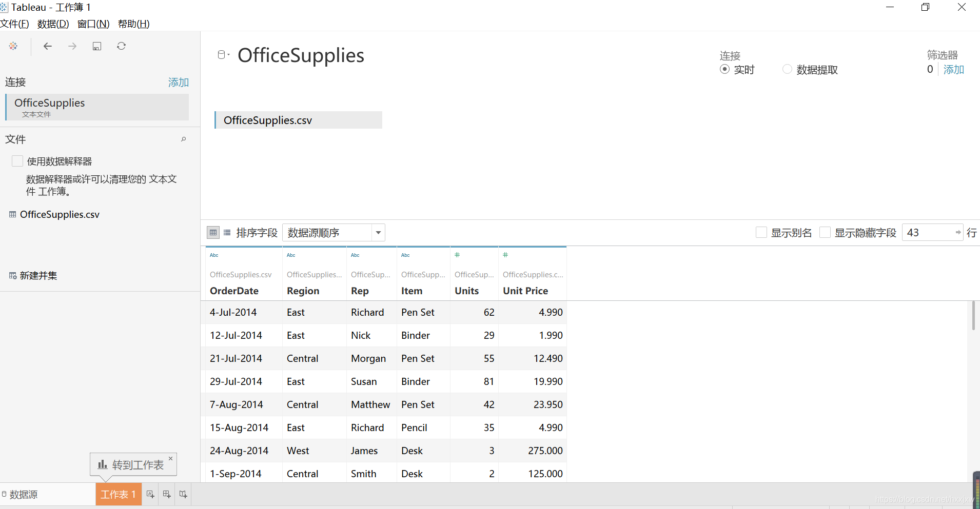Search files with the magnifier icon

pos(183,139)
